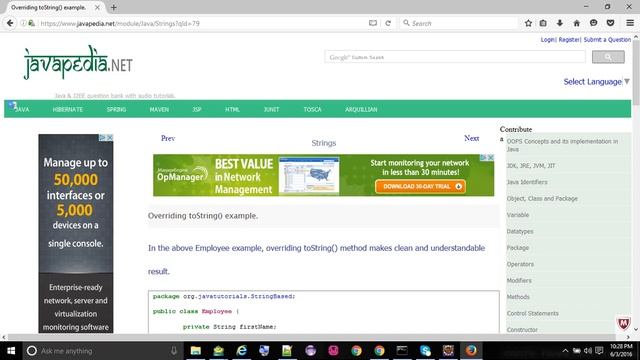640x360 pixels.
Task: Open the Register link
Action: [x=569, y=40]
